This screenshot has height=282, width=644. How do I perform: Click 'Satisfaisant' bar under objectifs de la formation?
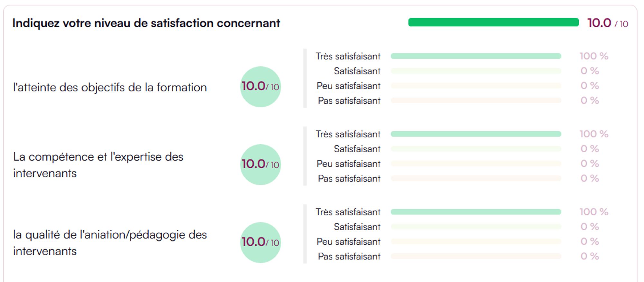point(476,71)
